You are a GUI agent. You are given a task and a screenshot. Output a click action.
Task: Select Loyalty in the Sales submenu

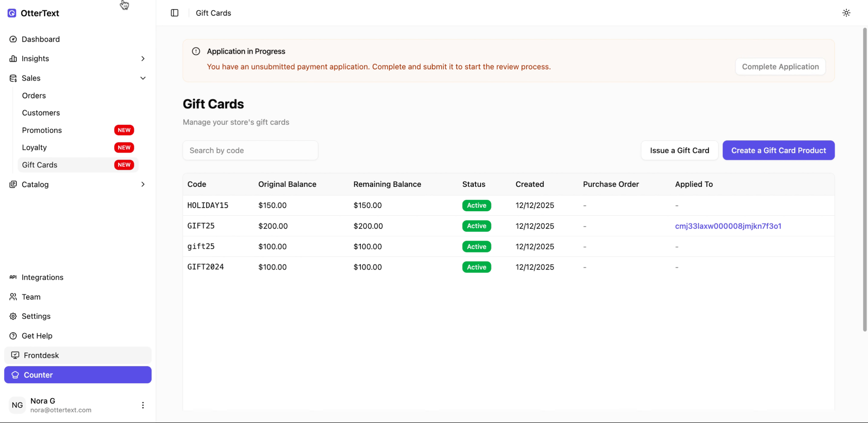click(34, 147)
